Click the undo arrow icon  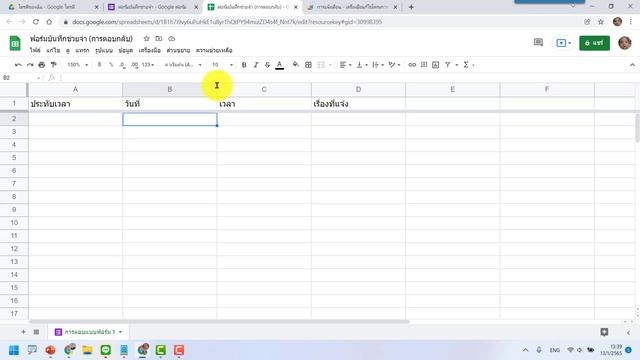[x=18, y=65]
